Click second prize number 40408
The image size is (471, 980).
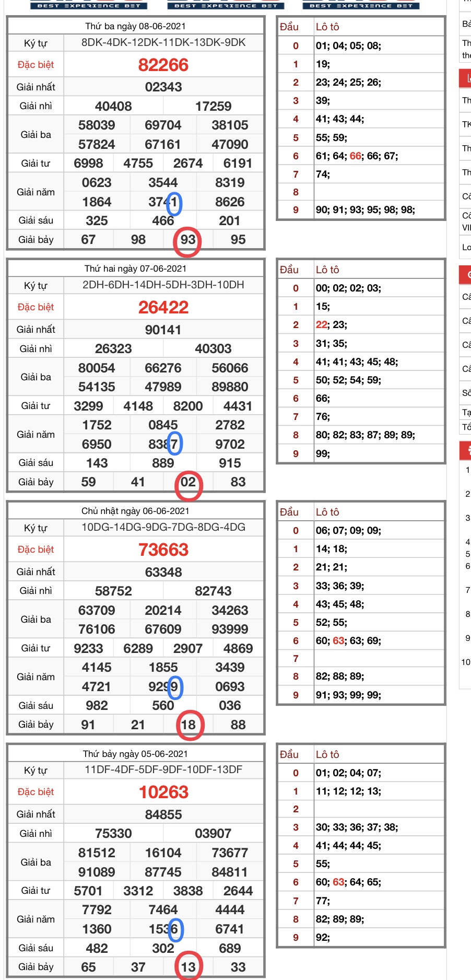pos(113,106)
